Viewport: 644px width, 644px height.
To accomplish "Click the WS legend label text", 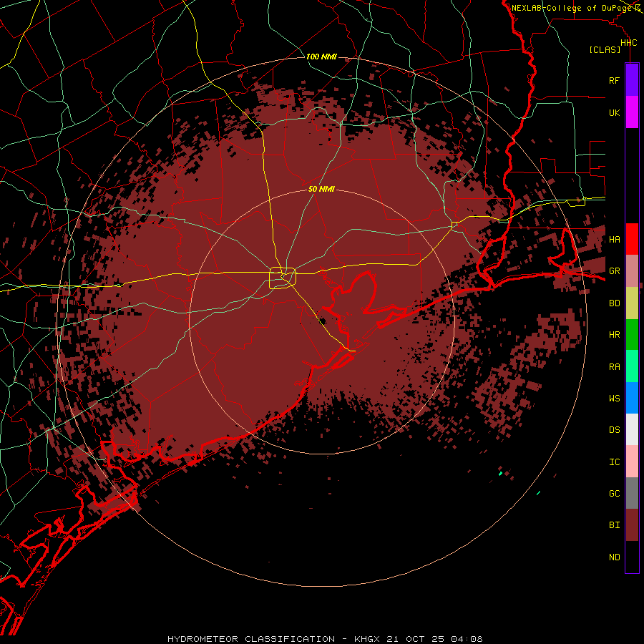I will (614, 398).
